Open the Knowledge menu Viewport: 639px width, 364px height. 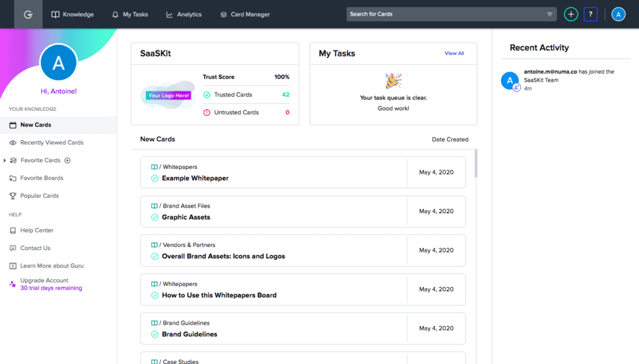(x=72, y=14)
